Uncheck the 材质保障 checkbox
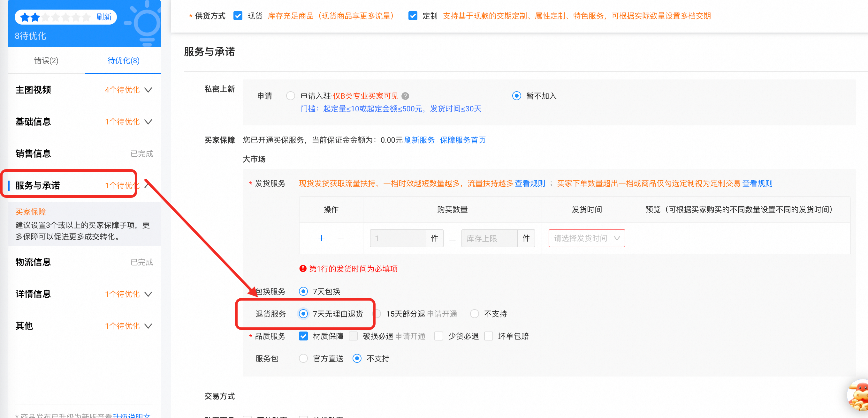868x418 pixels. coord(303,336)
